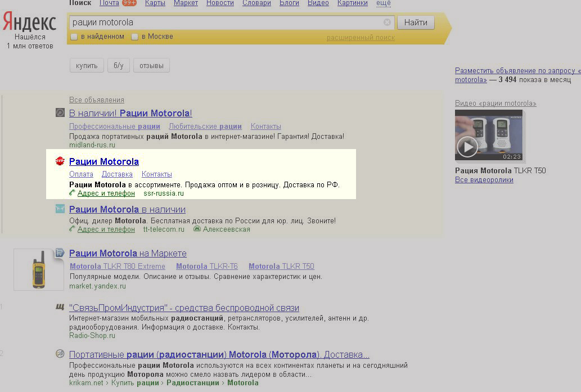This screenshot has height=392, width=581.
Task: Open 'Профессиональные рации' sublink
Action: 115,127
